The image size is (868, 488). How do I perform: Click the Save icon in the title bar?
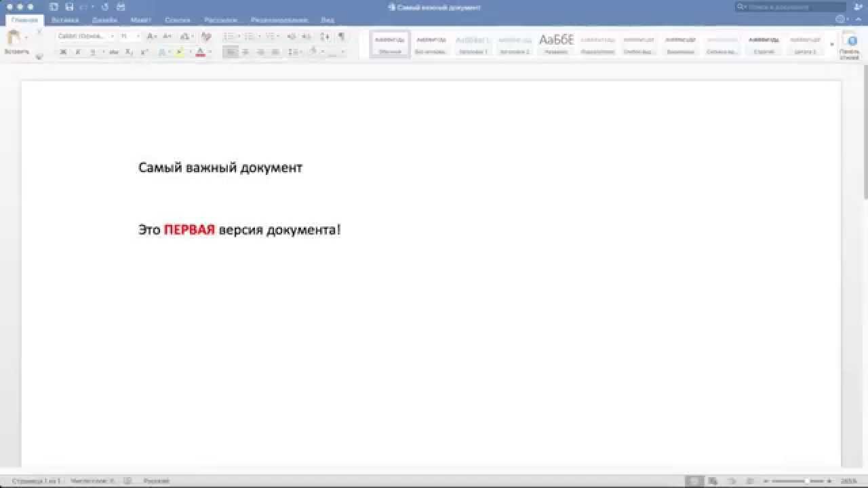69,7
